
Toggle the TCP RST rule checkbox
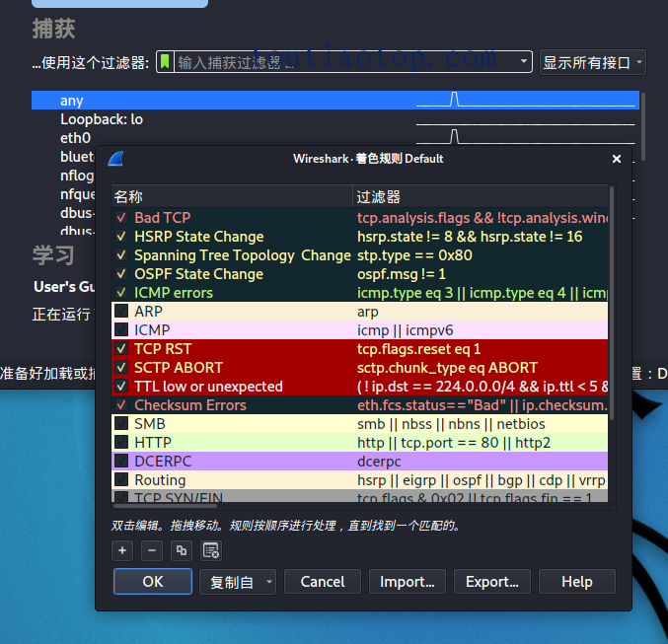point(121,349)
